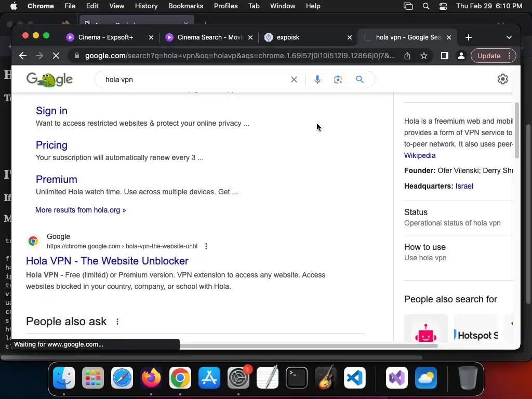Click the Google doodle logo
This screenshot has width=532, height=399.
[x=49, y=79]
